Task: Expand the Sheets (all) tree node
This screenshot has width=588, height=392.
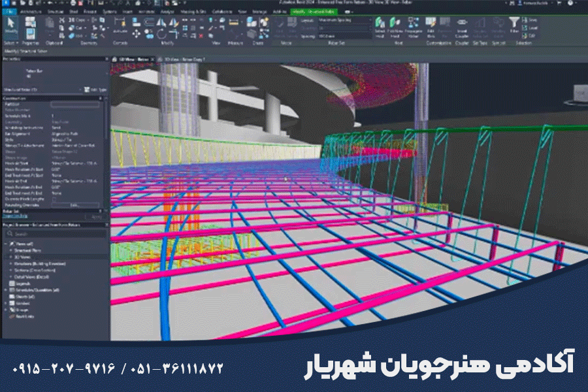Action: [x=6, y=296]
